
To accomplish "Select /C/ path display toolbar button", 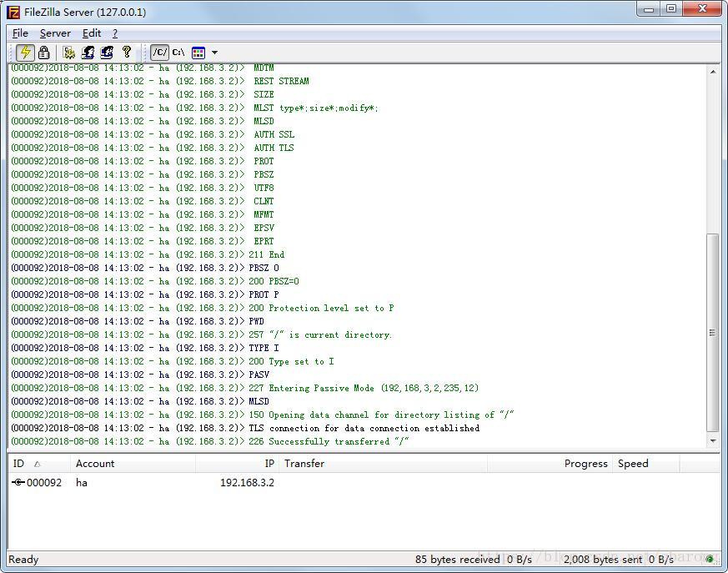I will (x=159, y=52).
